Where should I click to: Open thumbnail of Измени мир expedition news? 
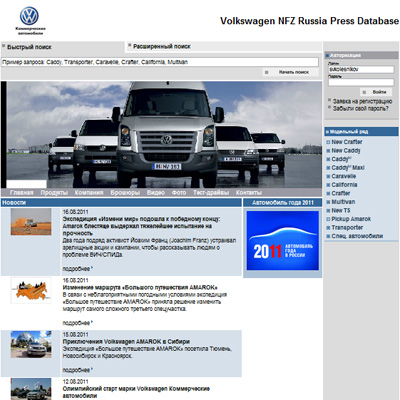[31, 222]
